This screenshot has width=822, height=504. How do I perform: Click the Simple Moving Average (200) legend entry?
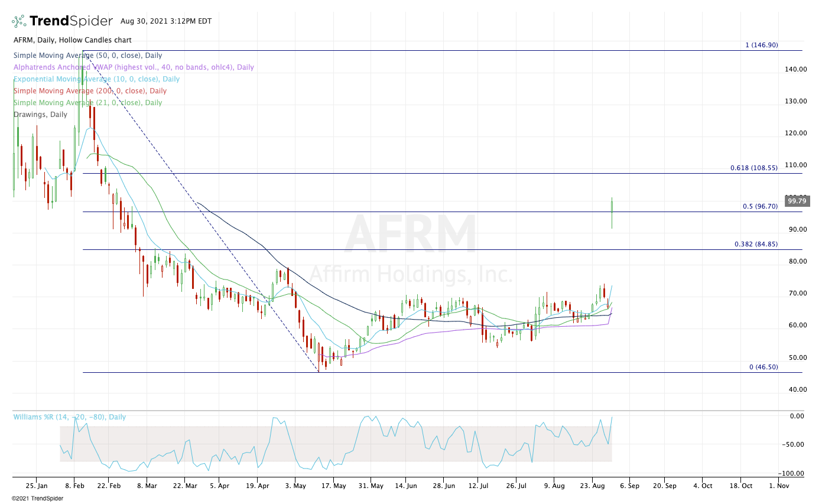point(90,91)
